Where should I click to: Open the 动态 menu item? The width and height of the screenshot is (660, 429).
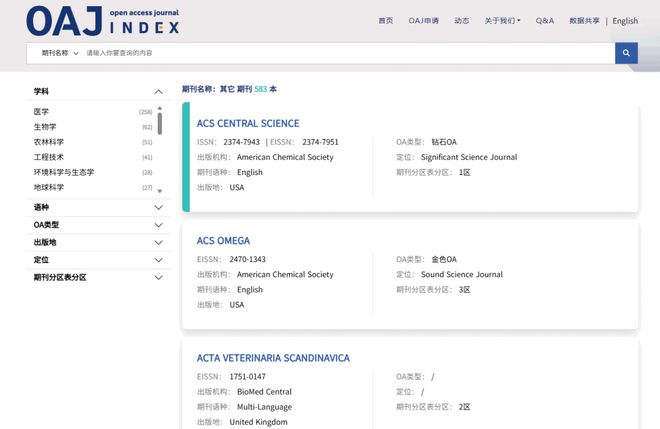(462, 21)
